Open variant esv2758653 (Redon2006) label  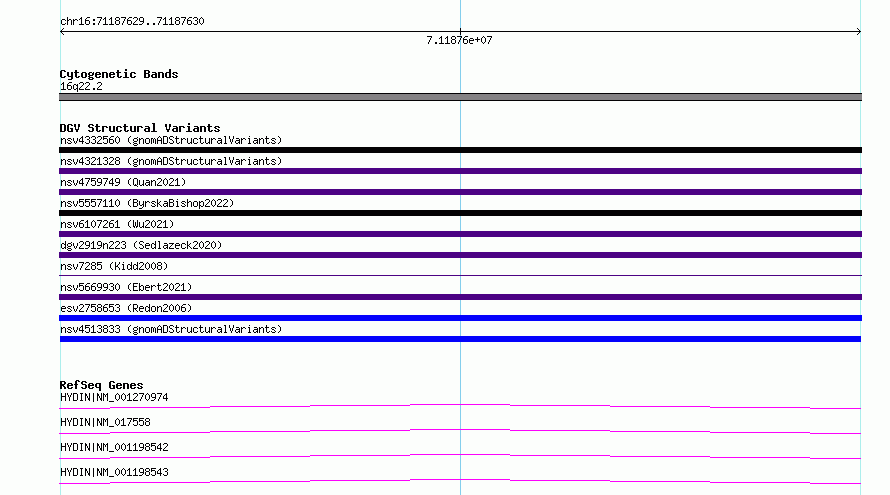[126, 308]
